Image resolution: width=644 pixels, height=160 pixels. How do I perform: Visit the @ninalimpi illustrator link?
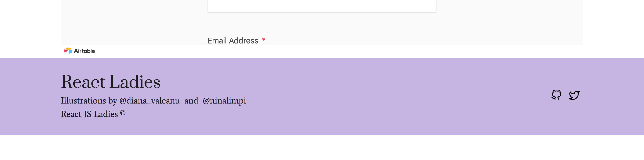pyautogui.click(x=224, y=101)
